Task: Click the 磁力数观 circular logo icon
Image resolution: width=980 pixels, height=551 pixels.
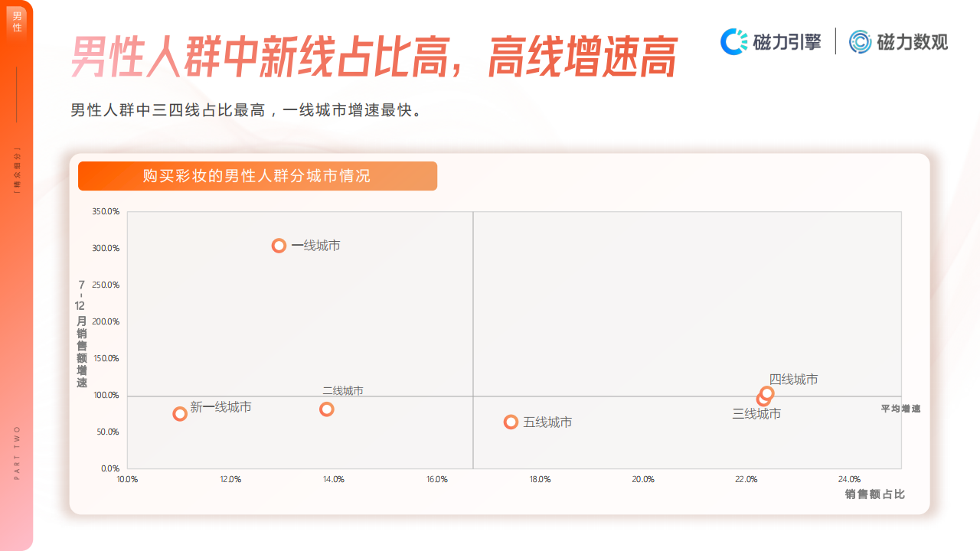Action: (x=861, y=41)
